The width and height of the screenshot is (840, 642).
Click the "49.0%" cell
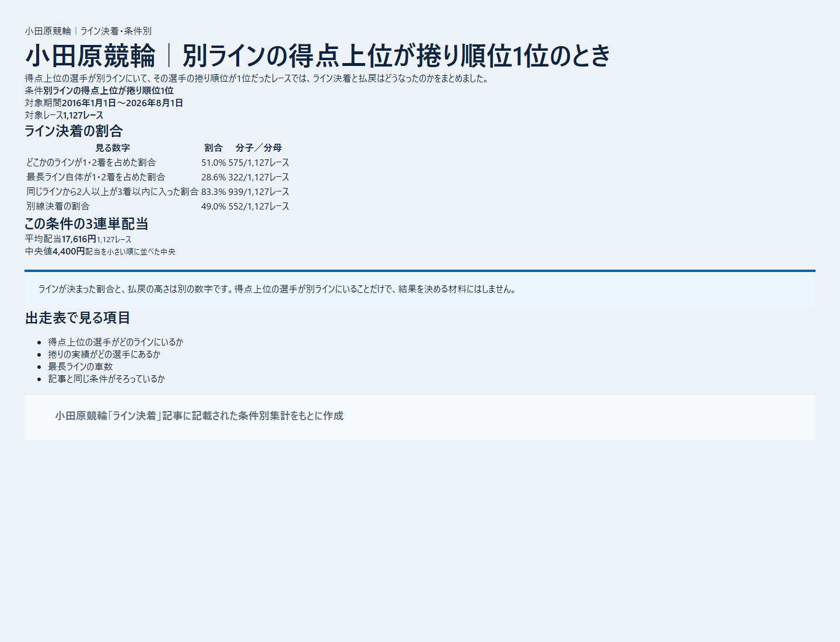click(213, 207)
